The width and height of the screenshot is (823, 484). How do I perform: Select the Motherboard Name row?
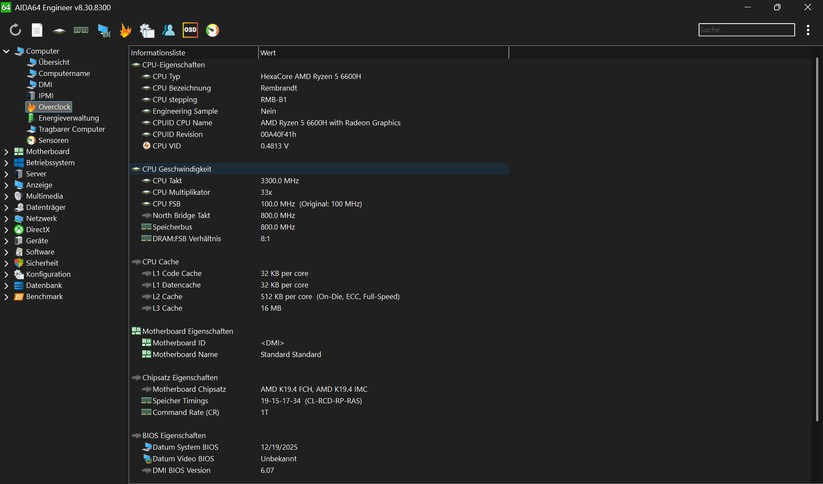(319, 354)
